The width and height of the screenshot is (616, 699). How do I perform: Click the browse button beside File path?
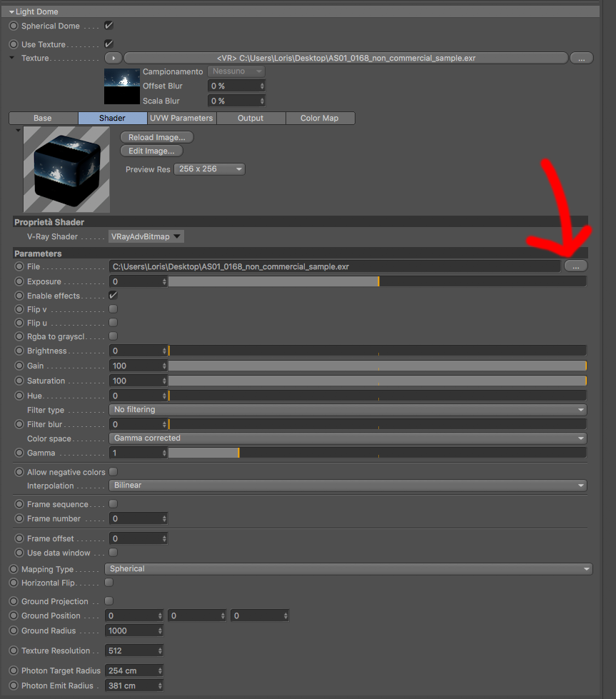[575, 266]
